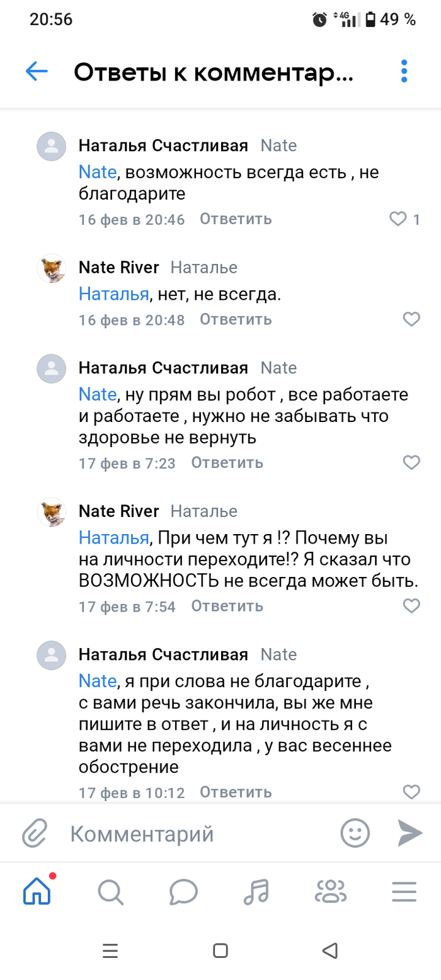The image size is (441, 980).
Task: Tap the paperclip attachment icon
Action: [x=35, y=835]
